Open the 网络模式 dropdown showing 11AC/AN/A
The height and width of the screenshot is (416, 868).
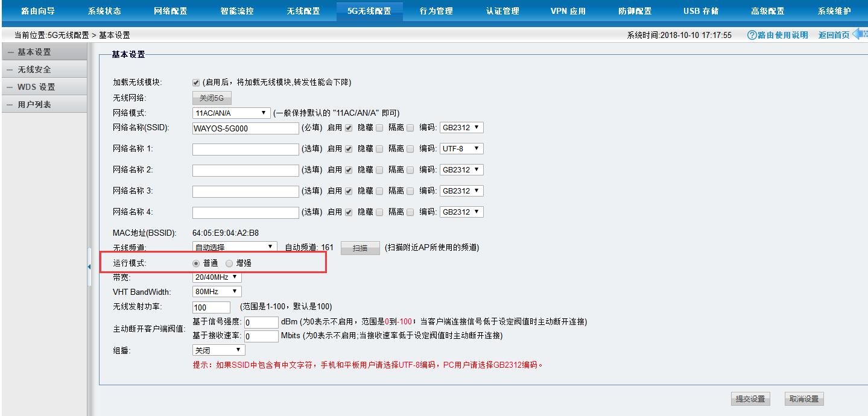coord(232,112)
